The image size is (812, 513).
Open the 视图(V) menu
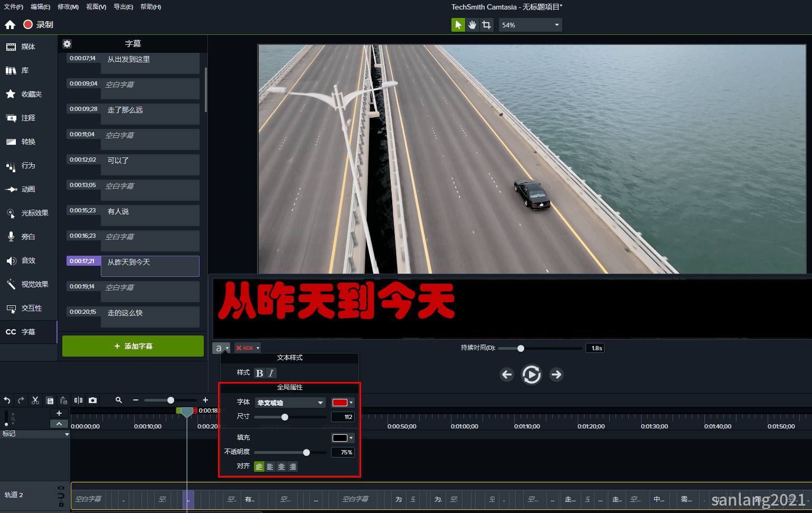[96, 7]
